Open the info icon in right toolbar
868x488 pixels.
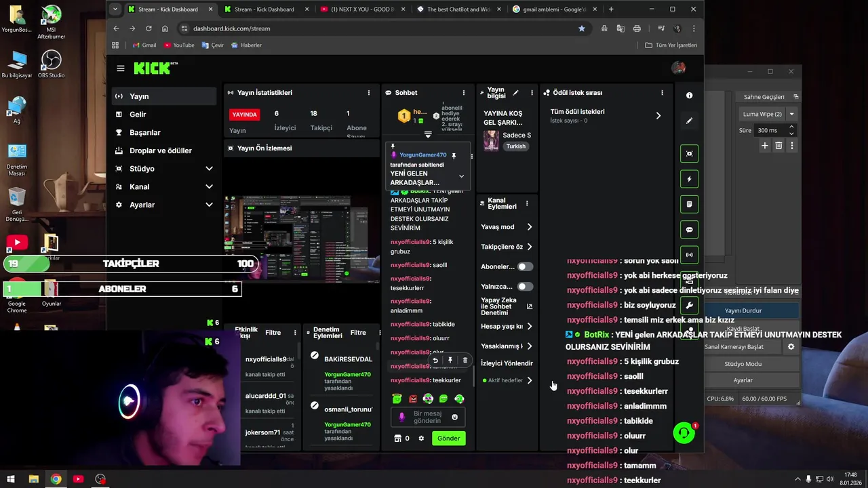[x=689, y=96]
